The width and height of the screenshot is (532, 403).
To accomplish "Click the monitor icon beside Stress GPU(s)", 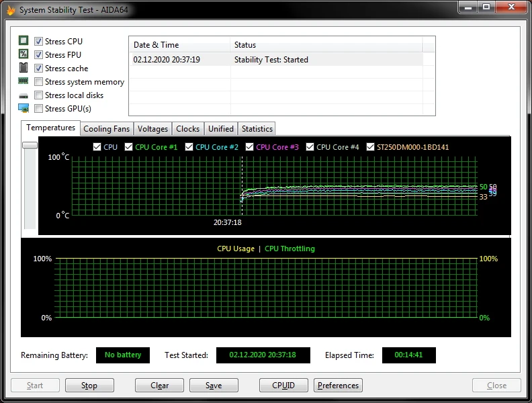I will point(24,108).
